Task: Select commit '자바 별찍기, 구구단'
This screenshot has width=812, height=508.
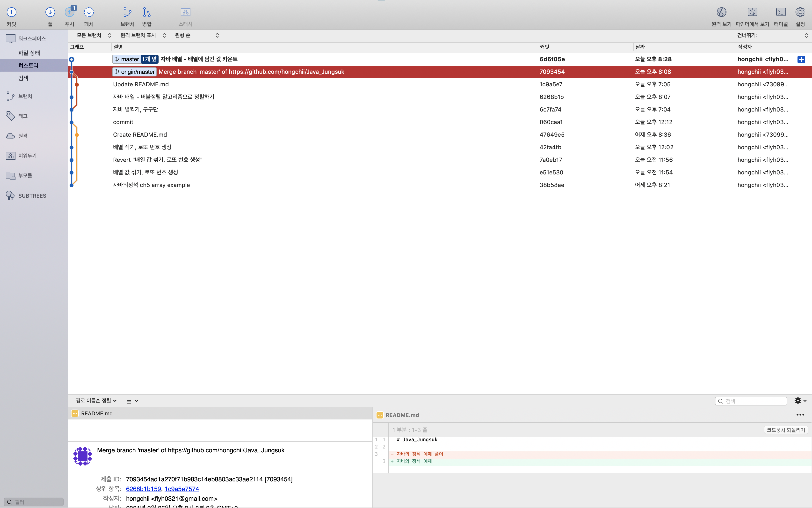Action: (440, 110)
